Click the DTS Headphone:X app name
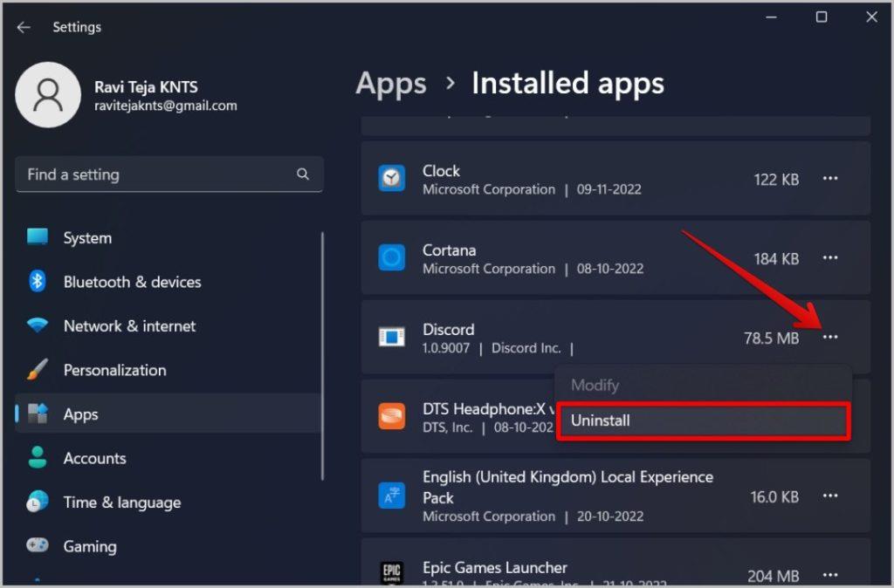Screen dimensions: 894x588 tap(489, 408)
